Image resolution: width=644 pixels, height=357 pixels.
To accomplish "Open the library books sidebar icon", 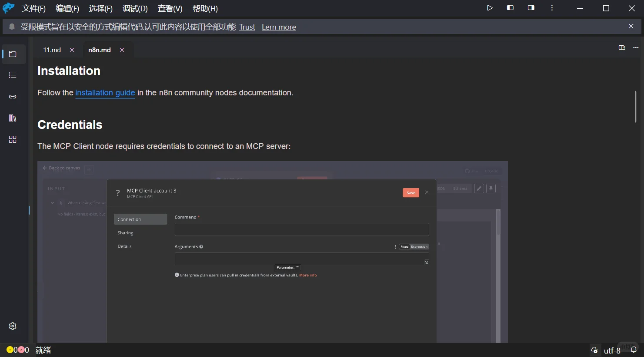I will [x=13, y=118].
